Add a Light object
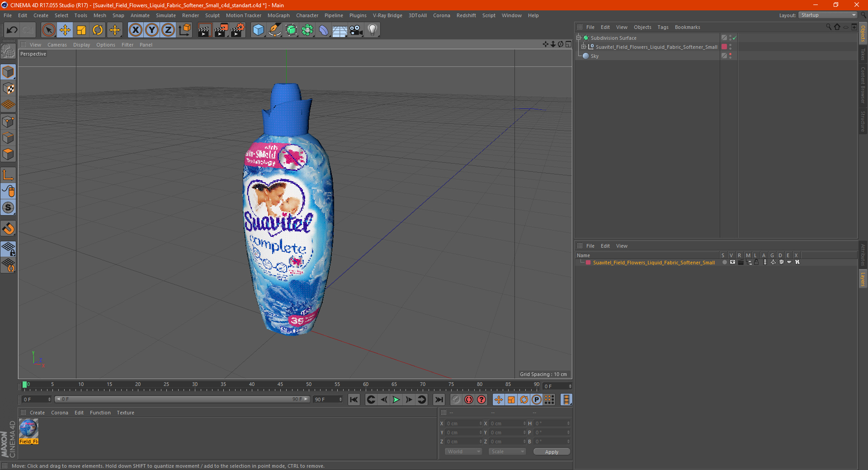 372,30
